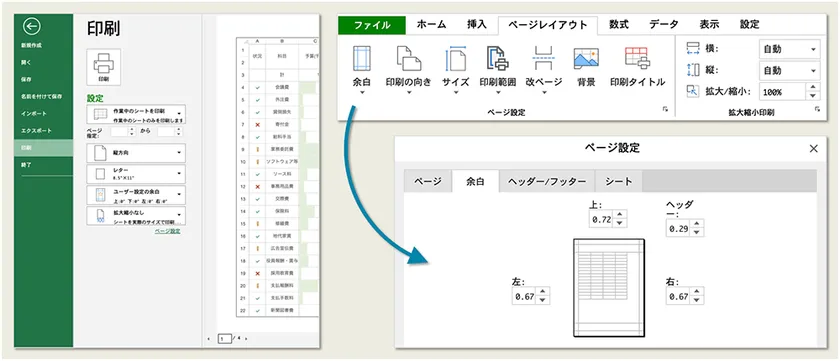Click the 背景 background picture icon
Screen dimensions: 840x361
point(586,59)
